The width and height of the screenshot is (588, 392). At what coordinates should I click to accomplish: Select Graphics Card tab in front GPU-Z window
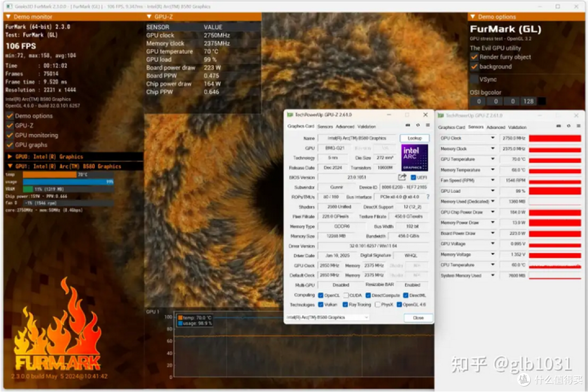tap(301, 126)
